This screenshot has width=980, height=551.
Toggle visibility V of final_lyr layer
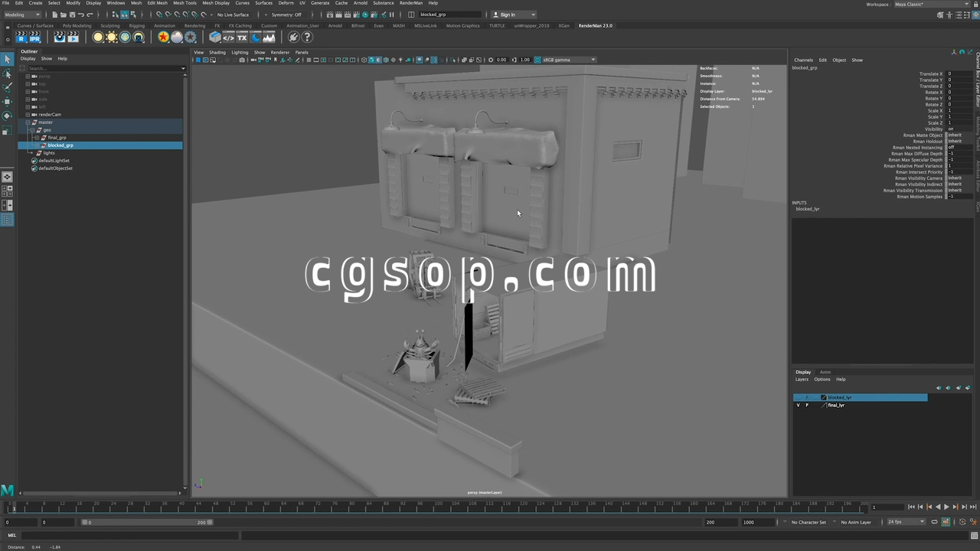tap(798, 405)
